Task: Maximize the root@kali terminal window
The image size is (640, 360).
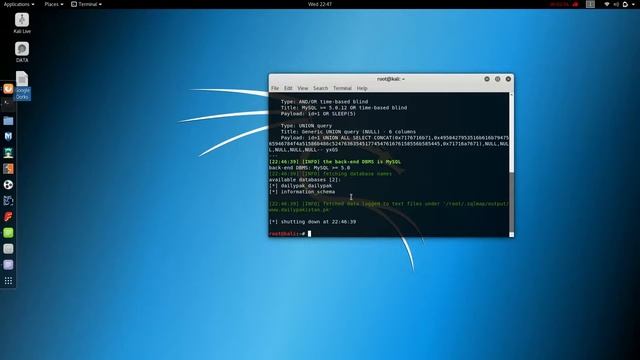Action: pos(498,79)
